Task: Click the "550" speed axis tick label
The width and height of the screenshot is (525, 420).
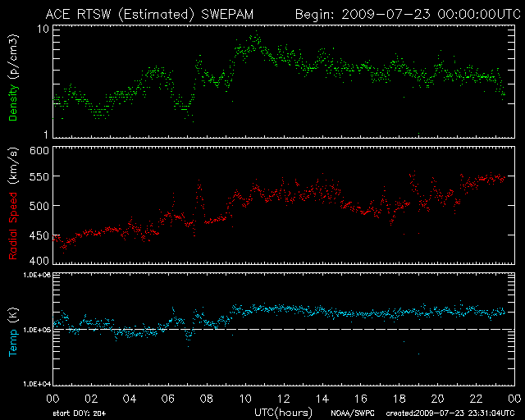Action: 39,176
